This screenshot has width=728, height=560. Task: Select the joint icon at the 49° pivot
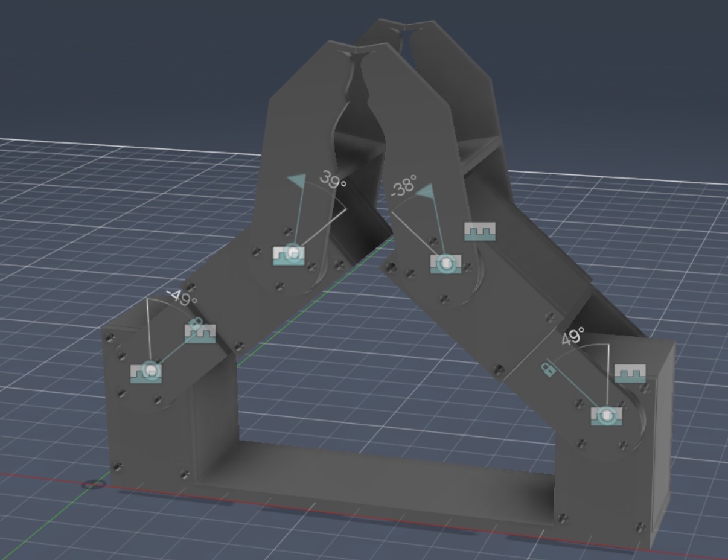[606, 415]
